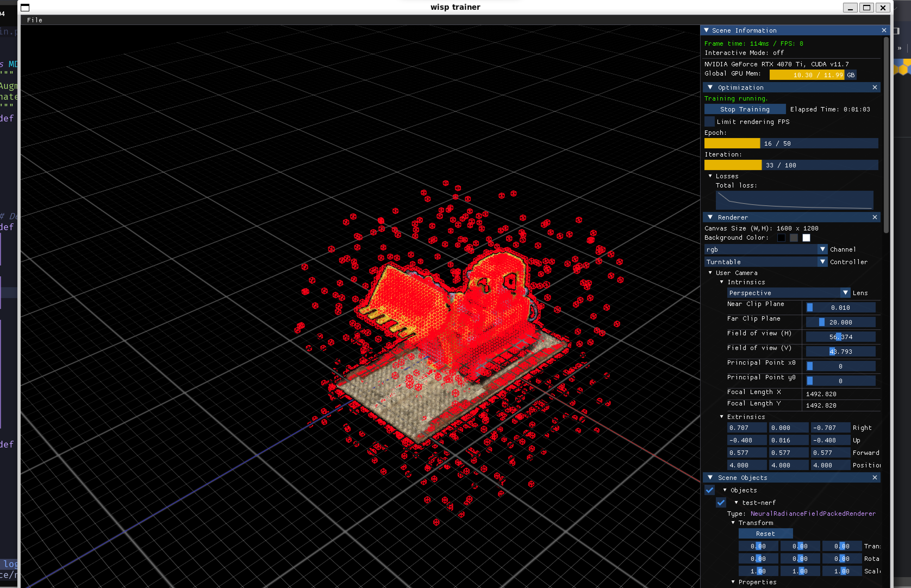Select the gray background color swatch
911x588 pixels.
(794, 237)
